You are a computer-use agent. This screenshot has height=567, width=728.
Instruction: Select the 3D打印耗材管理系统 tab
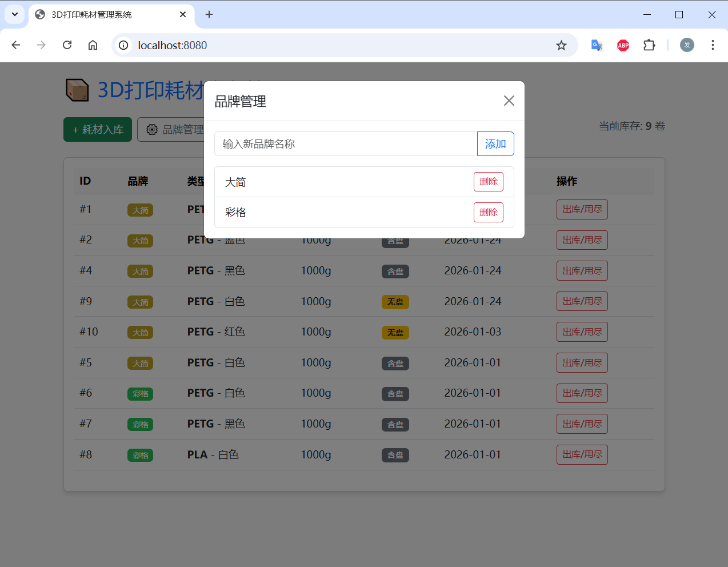click(103, 14)
